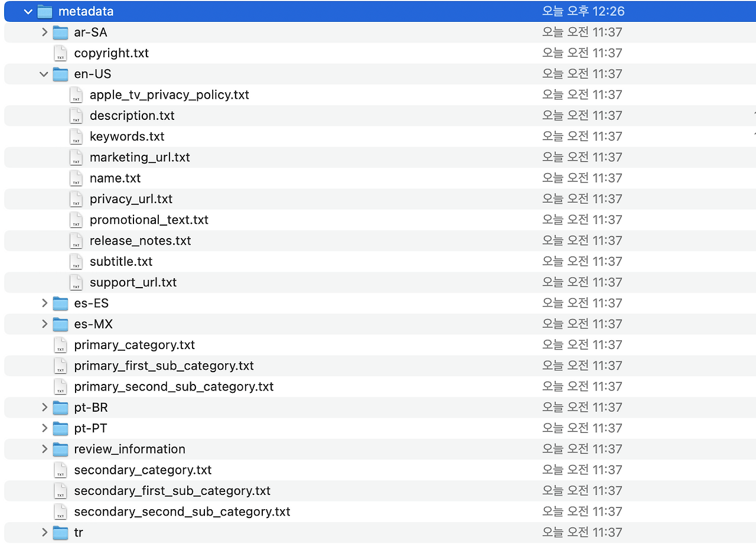The image size is (756, 544).
Task: Click the en-US folder icon
Action: tap(60, 74)
